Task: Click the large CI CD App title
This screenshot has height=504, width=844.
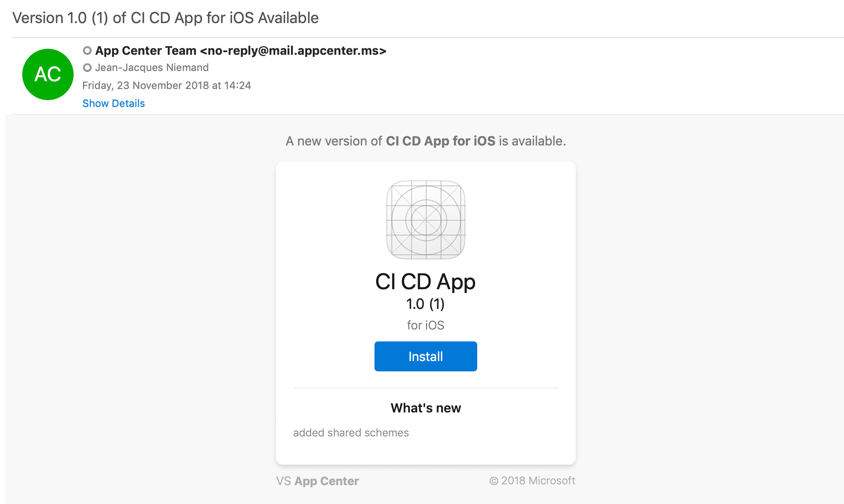Action: coord(425,282)
